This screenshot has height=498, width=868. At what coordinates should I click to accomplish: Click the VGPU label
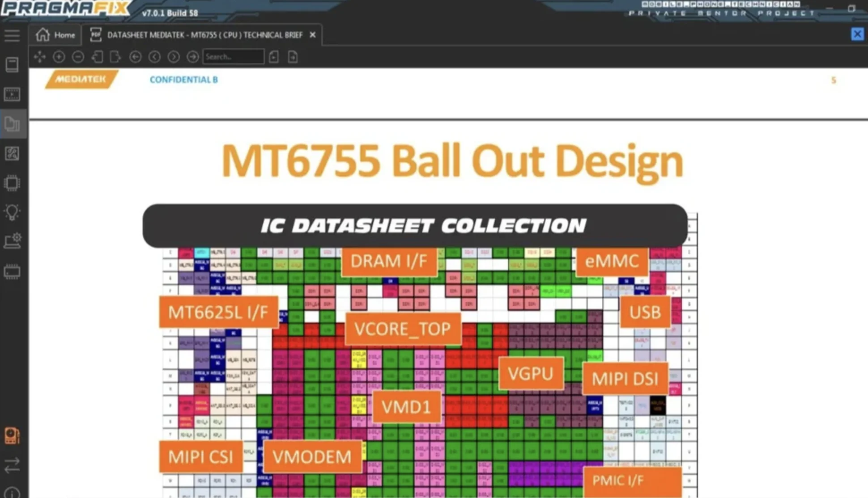click(x=531, y=373)
